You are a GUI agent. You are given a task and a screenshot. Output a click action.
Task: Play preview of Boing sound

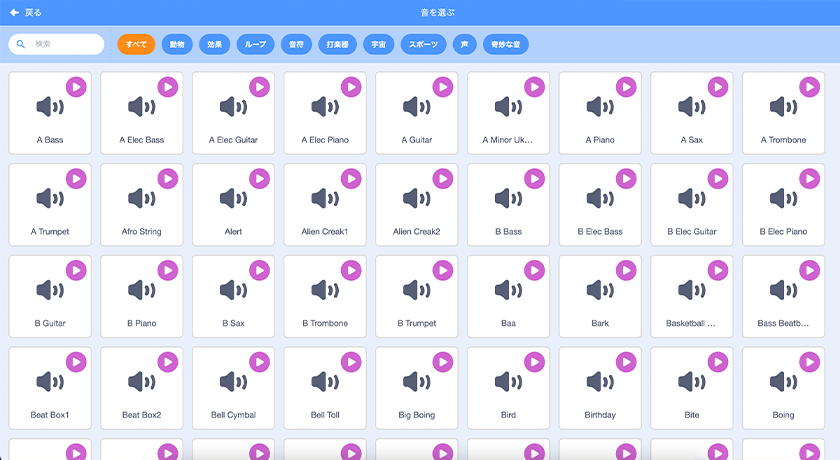[x=809, y=362]
